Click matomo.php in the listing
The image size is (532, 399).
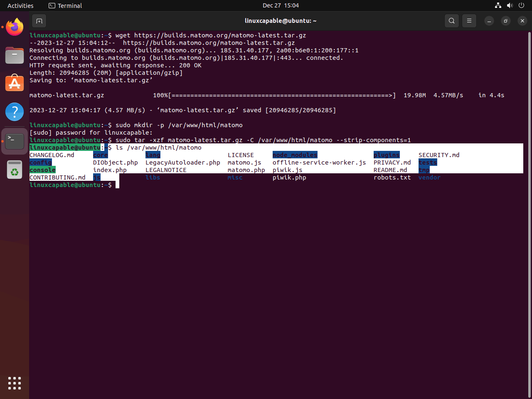(x=246, y=170)
